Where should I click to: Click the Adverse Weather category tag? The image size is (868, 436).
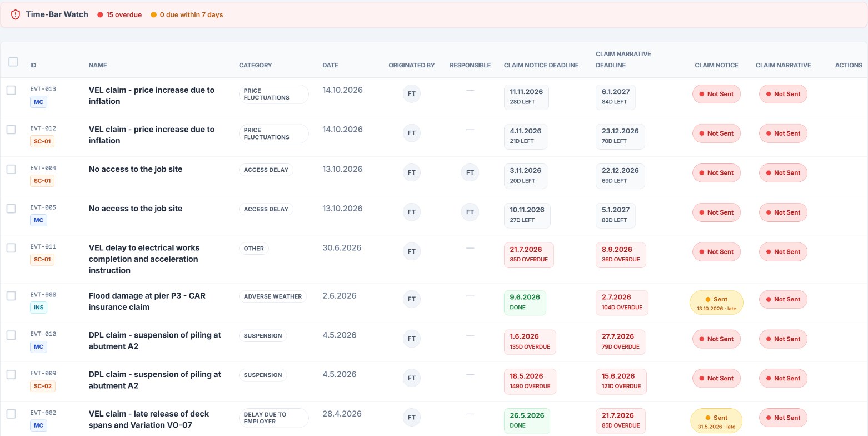(x=273, y=296)
